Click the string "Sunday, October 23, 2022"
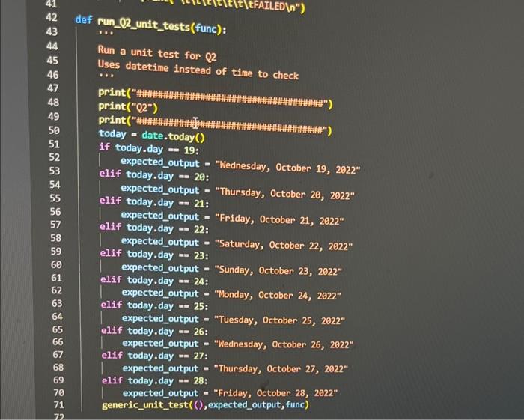Screen dimensions: 524x420 (x=278, y=270)
